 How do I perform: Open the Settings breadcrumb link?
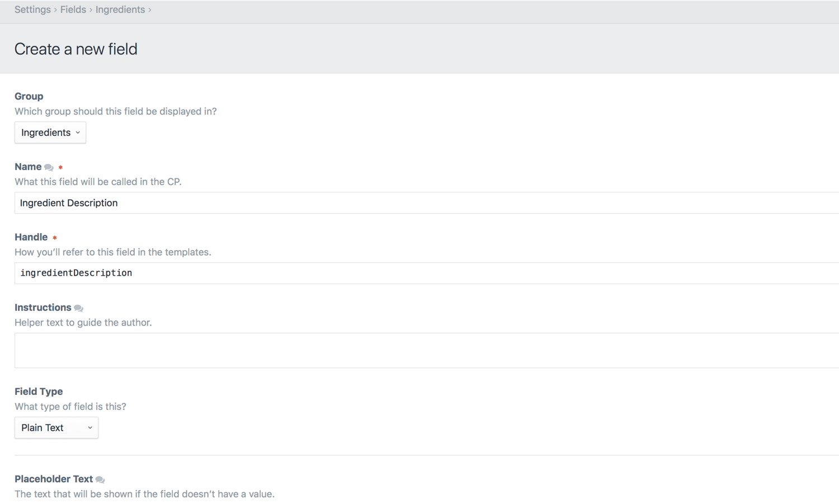(x=32, y=10)
